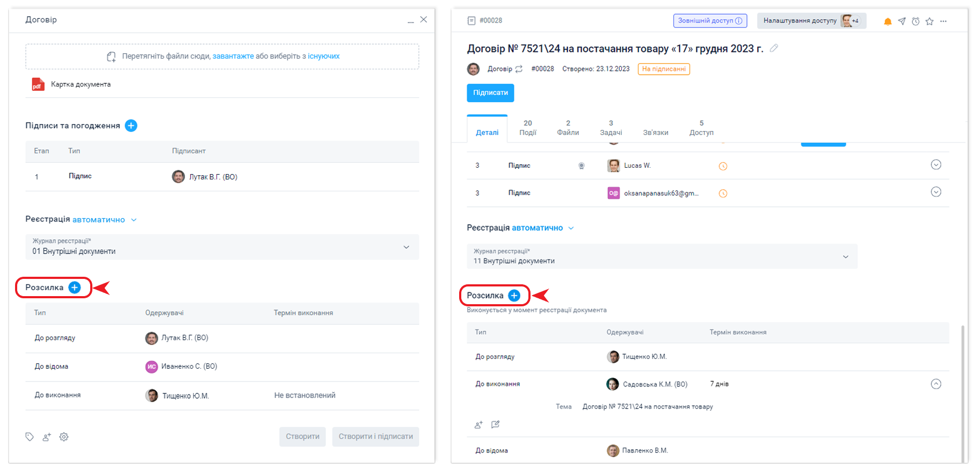Open the settings gear in dialog footer
Image resolution: width=980 pixels, height=474 pixels.
click(64, 437)
